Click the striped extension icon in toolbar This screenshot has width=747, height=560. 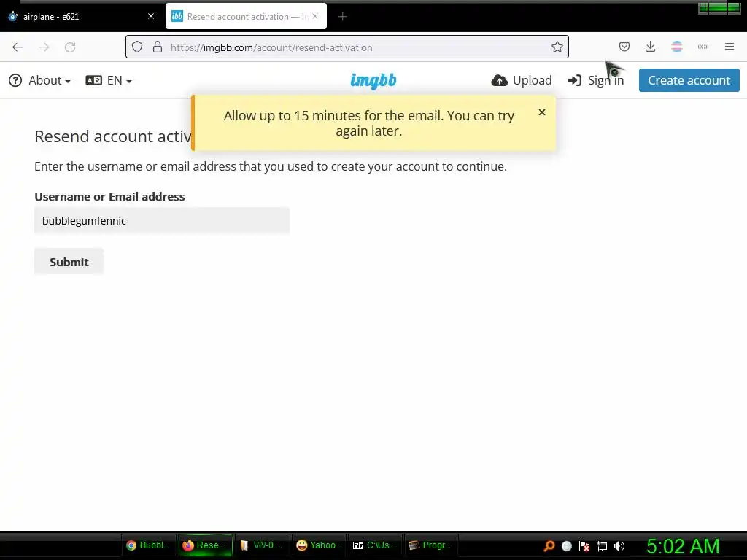click(x=676, y=47)
